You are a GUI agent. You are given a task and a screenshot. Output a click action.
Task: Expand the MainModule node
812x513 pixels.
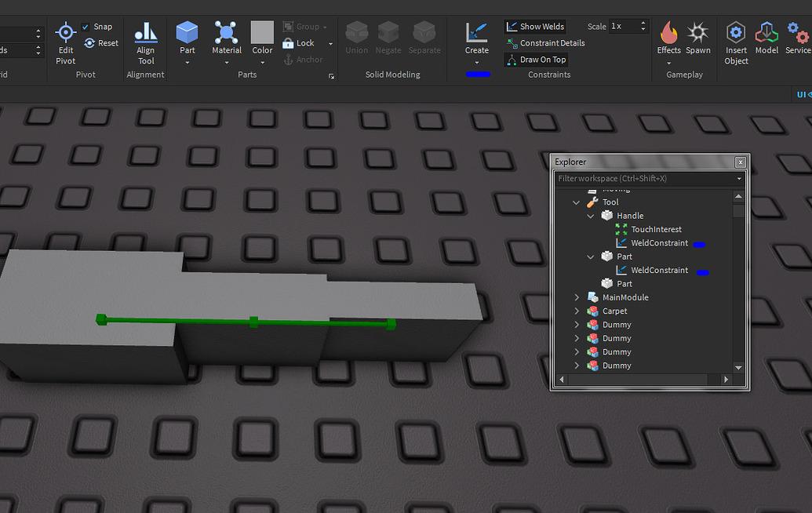click(x=577, y=297)
